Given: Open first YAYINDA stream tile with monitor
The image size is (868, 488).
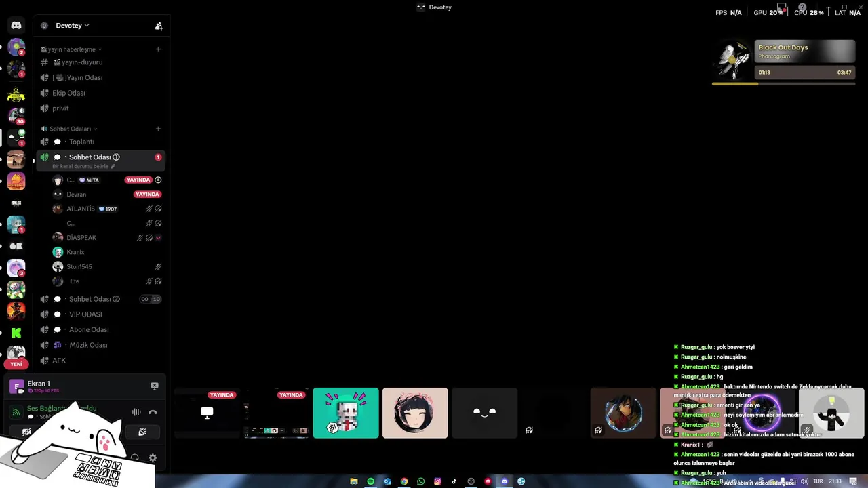Looking at the screenshot, I should 207,413.
